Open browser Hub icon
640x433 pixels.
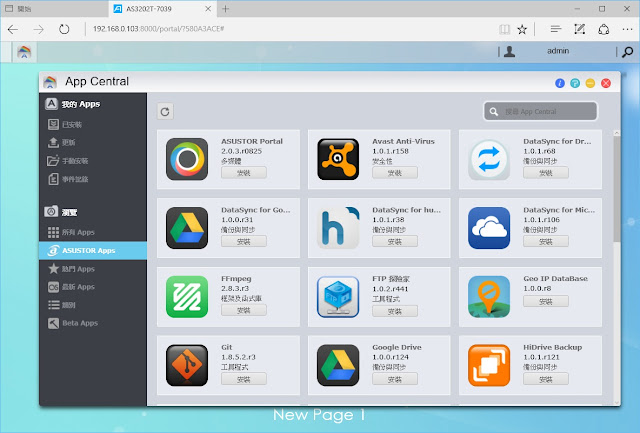555,29
